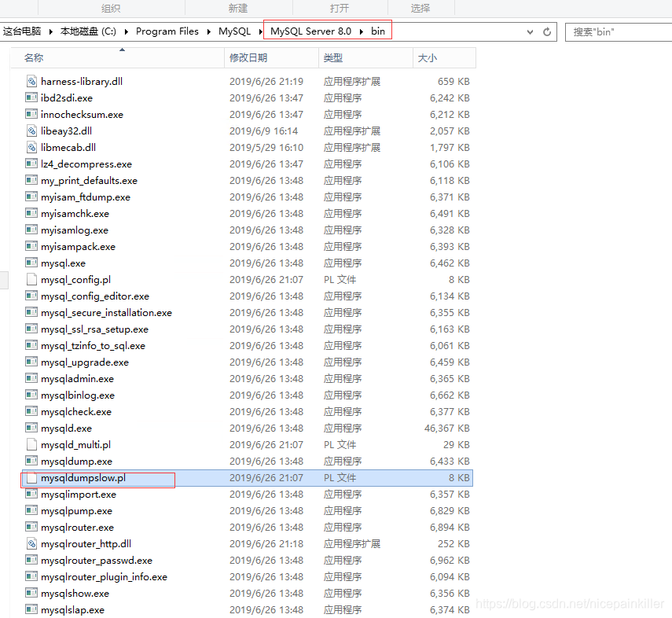Click the mysqld.exe application icon

pyautogui.click(x=31, y=428)
